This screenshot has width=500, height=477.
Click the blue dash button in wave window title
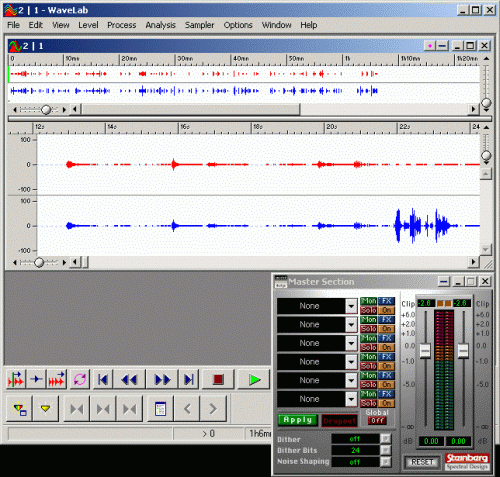[x=443, y=46]
